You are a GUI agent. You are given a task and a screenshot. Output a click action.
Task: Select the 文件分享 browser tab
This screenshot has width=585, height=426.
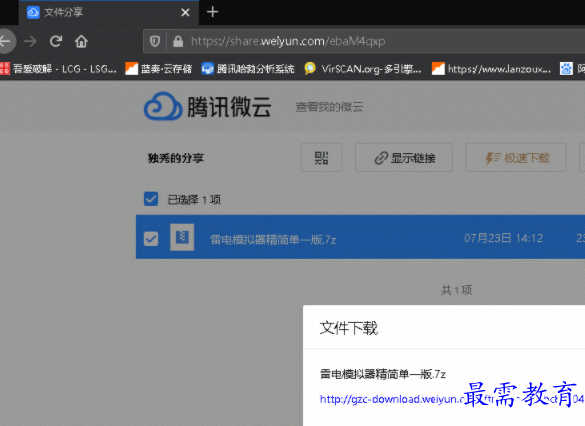coord(109,13)
